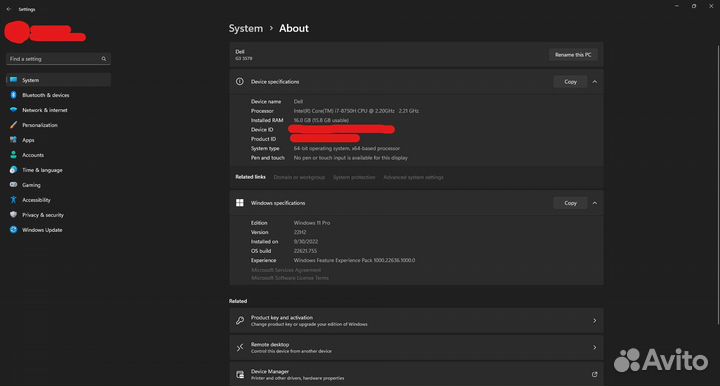Go to Personalization settings
Image resolution: width=720 pixels, height=386 pixels.
pos(58,125)
